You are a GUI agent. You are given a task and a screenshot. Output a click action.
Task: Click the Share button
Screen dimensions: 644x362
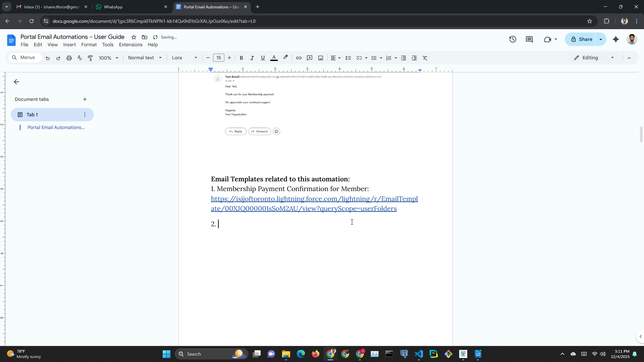click(581, 39)
